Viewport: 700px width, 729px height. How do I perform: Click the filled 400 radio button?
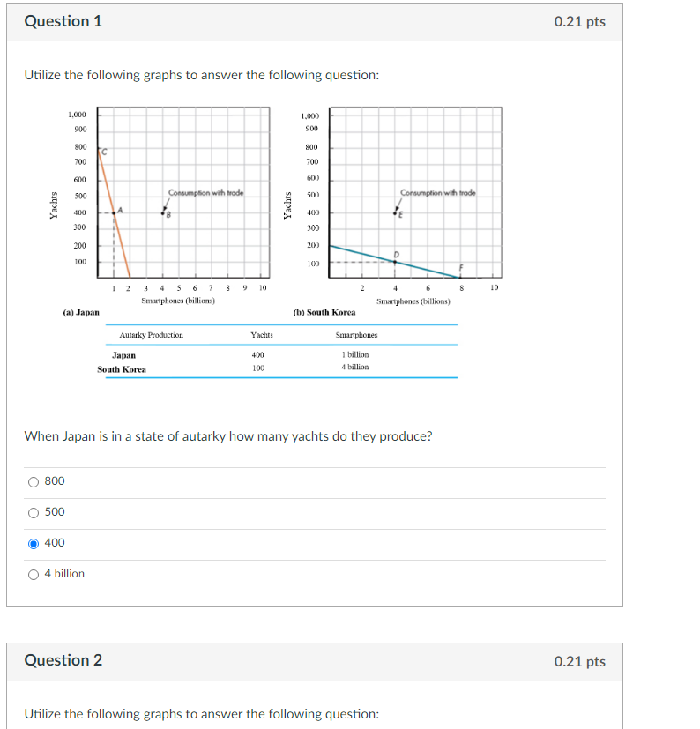33,543
